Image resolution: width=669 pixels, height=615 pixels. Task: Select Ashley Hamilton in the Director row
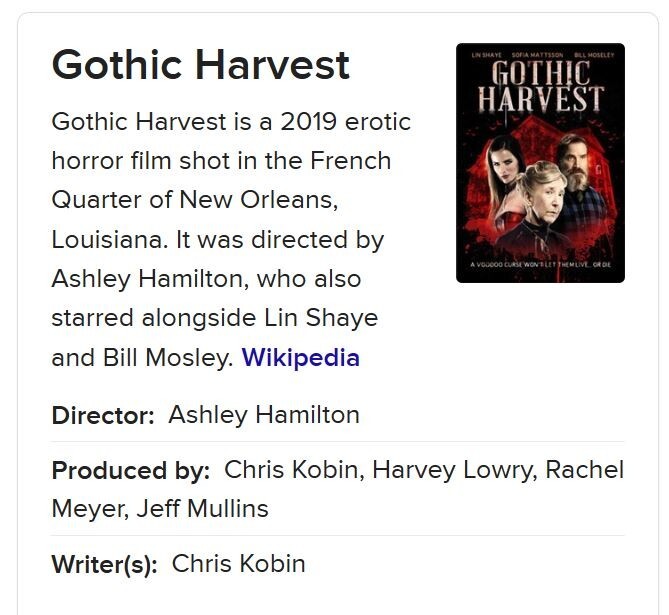click(264, 415)
